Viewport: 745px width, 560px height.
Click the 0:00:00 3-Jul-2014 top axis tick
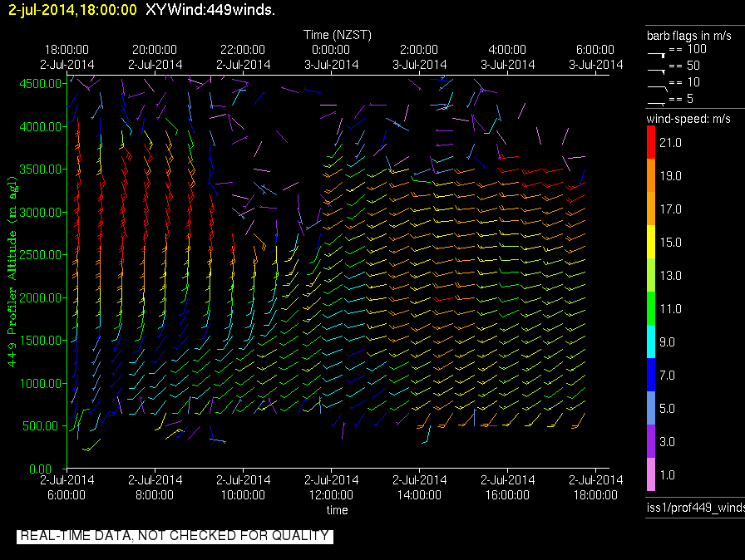tap(331, 56)
